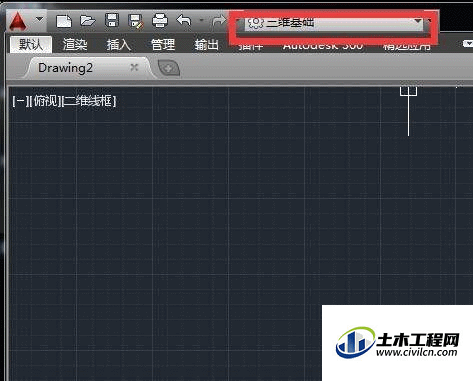Click the Save As icon with pencil
Viewport: 473px width, 381px height.
[136, 21]
